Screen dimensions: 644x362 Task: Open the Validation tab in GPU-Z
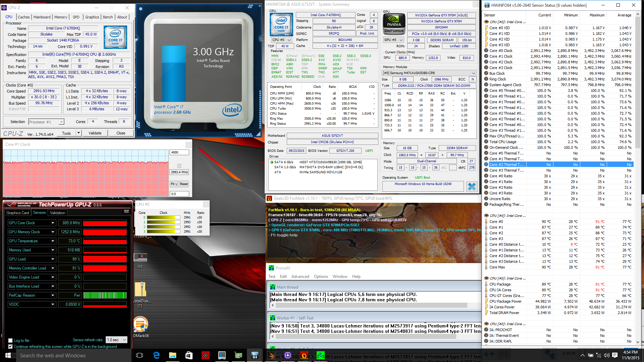coord(58,213)
